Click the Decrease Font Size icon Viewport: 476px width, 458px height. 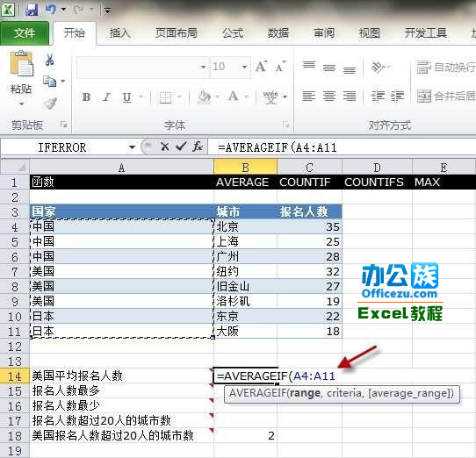(x=280, y=67)
